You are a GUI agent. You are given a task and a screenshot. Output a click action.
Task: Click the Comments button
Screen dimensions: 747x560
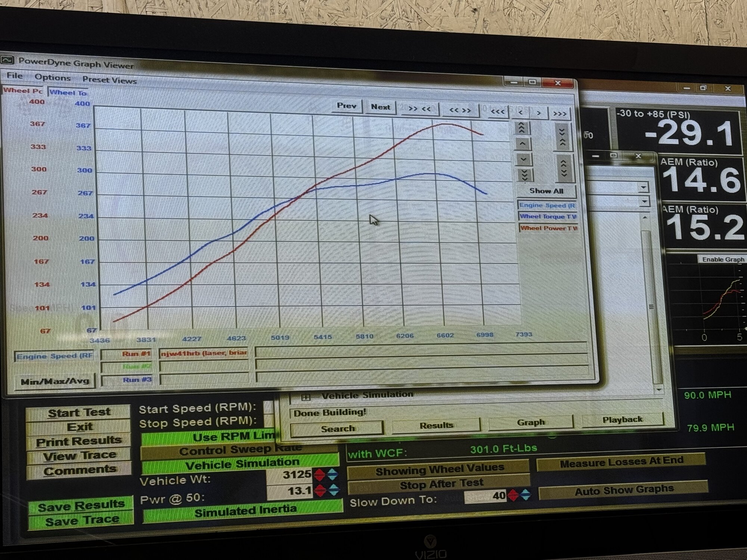pos(80,470)
